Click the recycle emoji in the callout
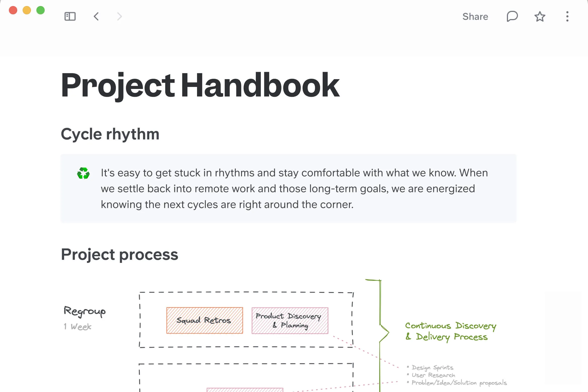The image size is (588, 392). pyautogui.click(x=84, y=173)
